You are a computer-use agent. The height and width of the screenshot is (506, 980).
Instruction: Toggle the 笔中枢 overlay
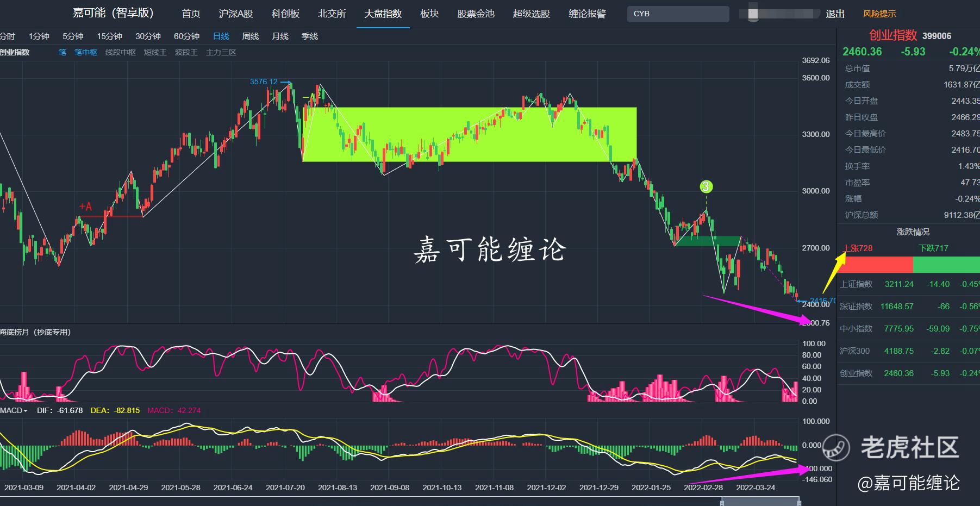click(x=86, y=52)
